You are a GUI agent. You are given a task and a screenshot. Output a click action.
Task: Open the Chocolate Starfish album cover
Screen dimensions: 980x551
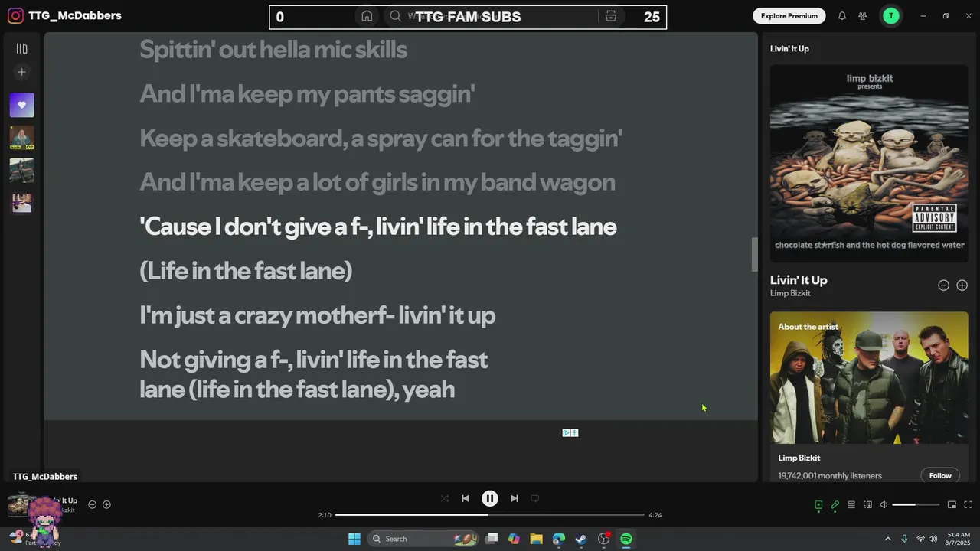click(869, 163)
